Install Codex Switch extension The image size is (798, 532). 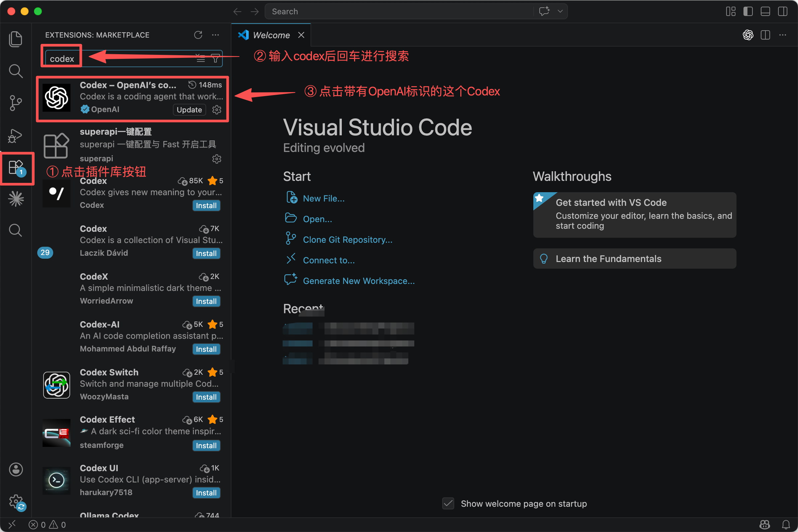(206, 397)
